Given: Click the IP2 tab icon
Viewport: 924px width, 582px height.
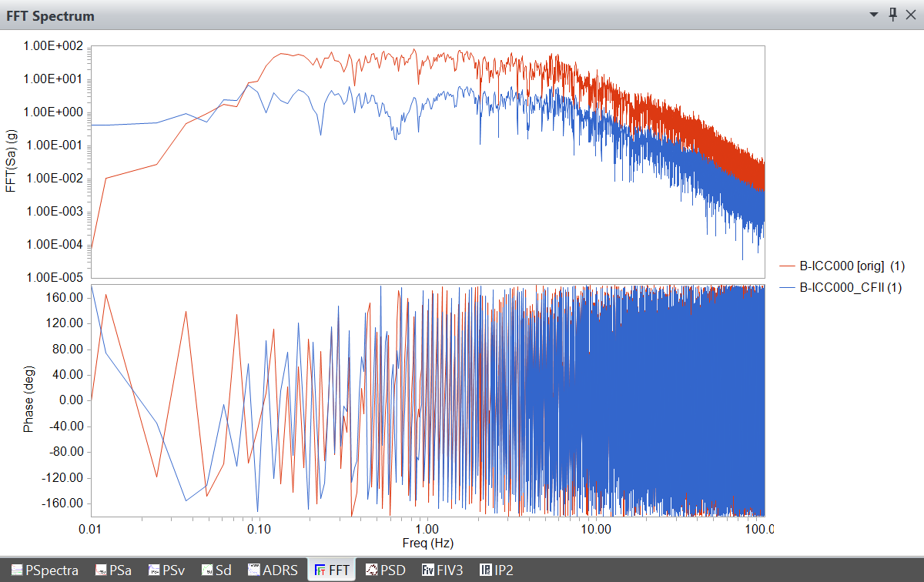Looking at the screenshot, I should [x=485, y=570].
